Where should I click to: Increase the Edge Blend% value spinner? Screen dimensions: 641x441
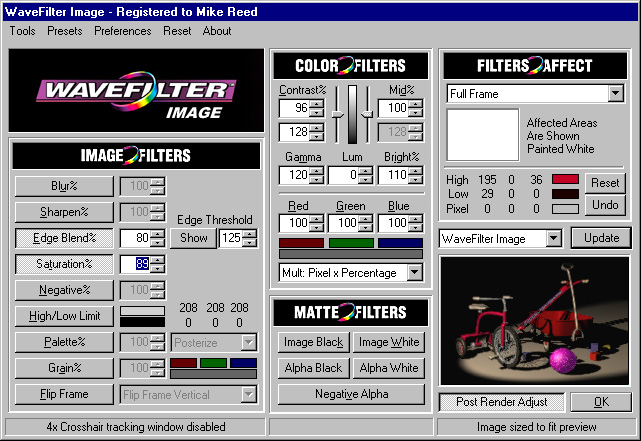(x=157, y=234)
